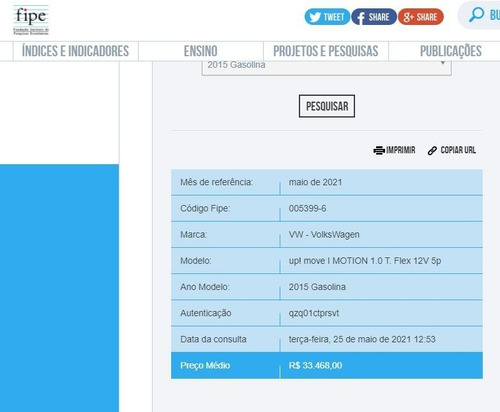Click the Mês de referência row
This screenshot has width=500, height=412.
327,182
